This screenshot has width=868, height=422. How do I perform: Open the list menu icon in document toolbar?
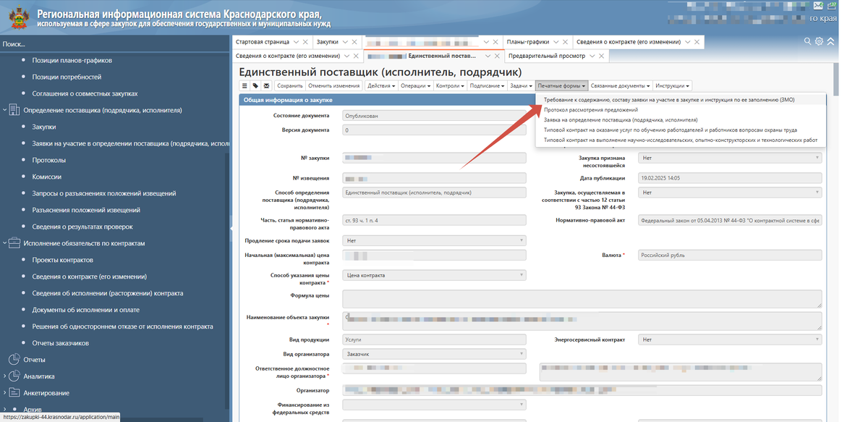point(244,85)
